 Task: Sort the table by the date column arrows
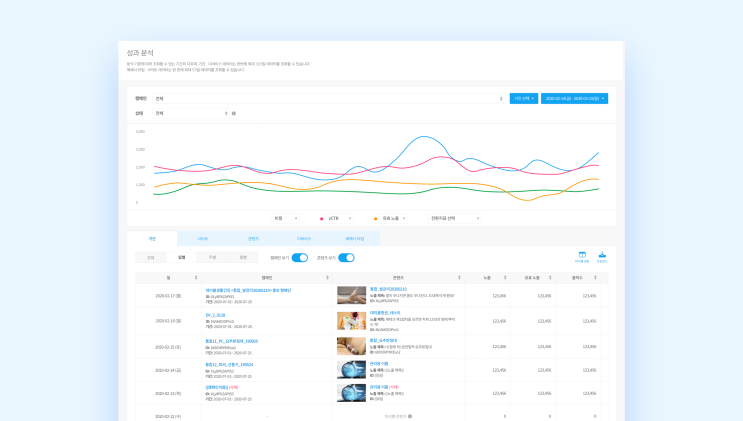point(196,277)
